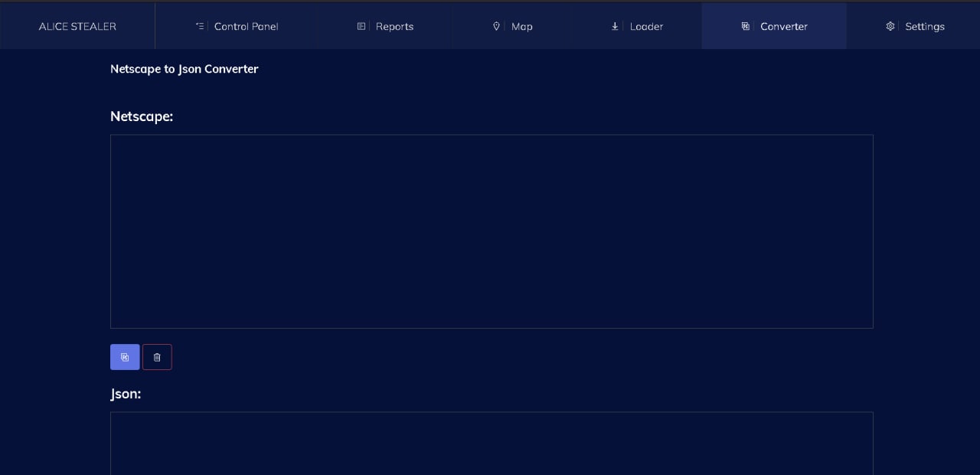Open the Control Panel tab
The image size is (980, 475).
coord(237,26)
